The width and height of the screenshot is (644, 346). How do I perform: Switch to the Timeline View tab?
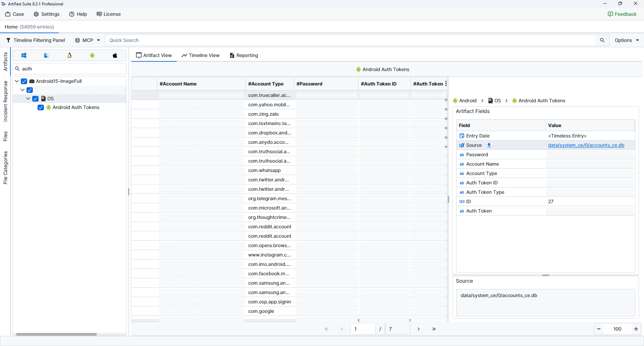coord(201,55)
